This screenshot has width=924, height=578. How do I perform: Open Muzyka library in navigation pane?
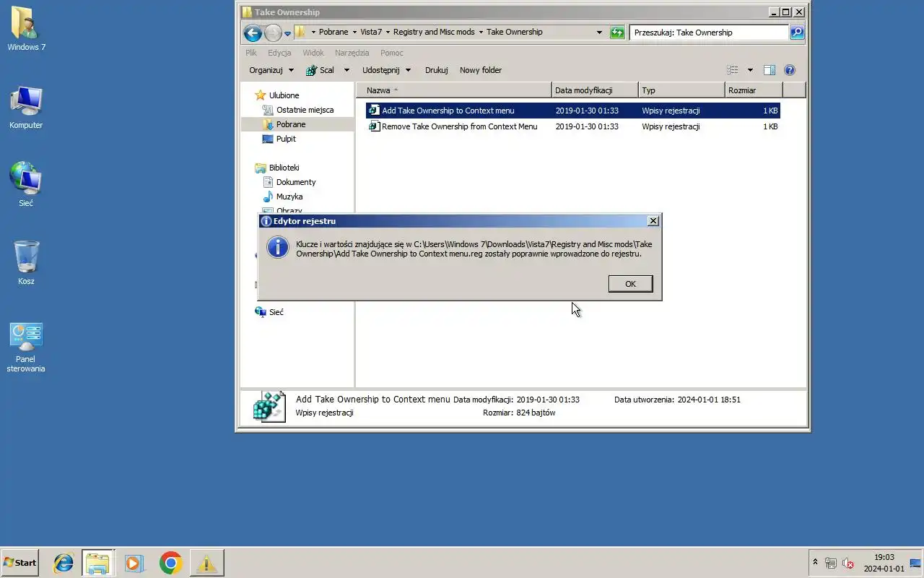[289, 197]
